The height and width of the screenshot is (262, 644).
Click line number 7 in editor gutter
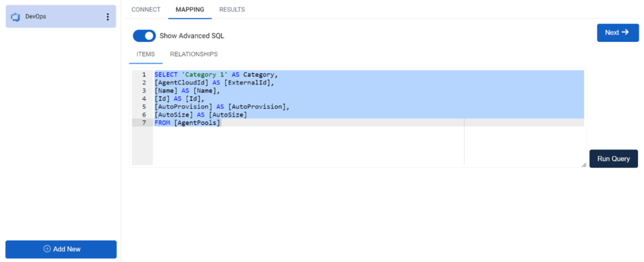[x=144, y=123]
